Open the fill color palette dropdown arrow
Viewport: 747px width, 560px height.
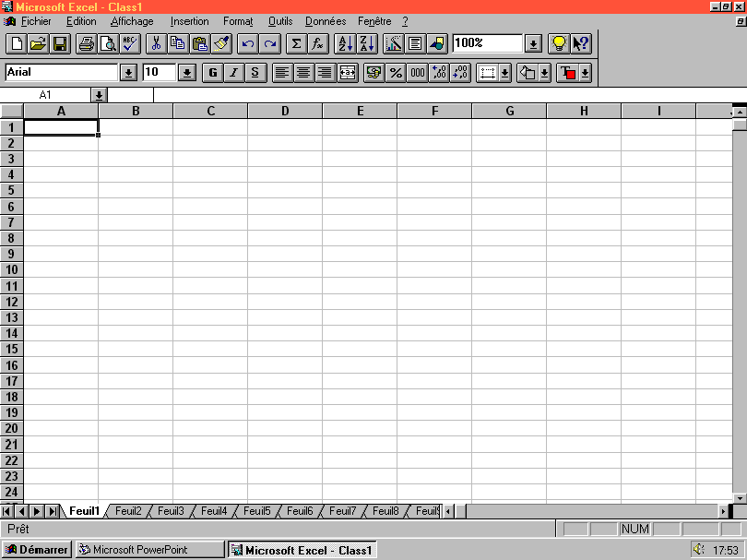point(544,74)
